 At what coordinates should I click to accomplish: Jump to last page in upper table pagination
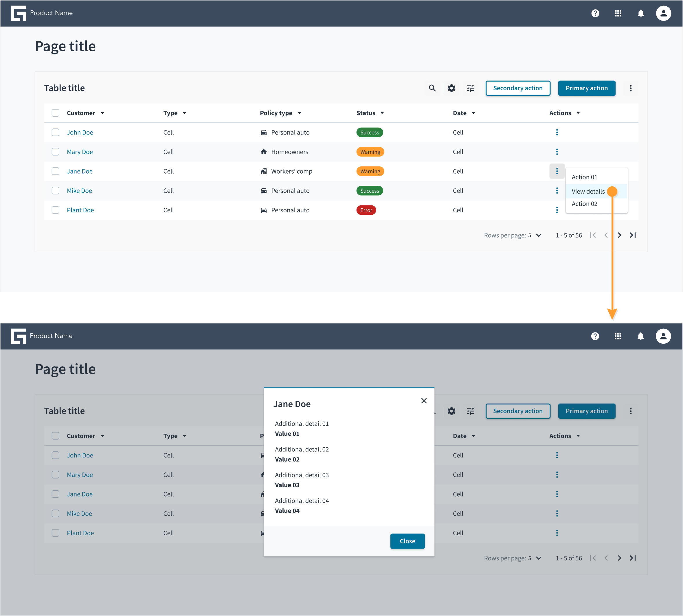click(x=633, y=235)
